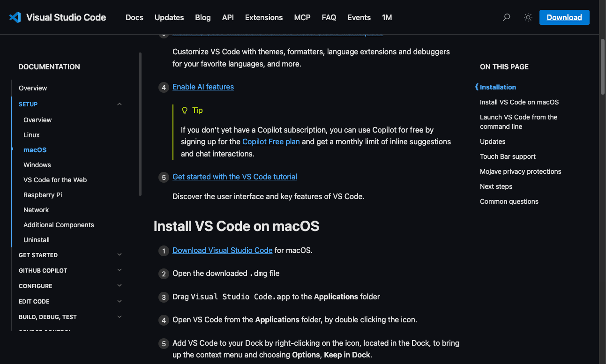Image resolution: width=606 pixels, height=364 pixels.
Task: Jump to Launch VS Code from command line
Action: (519, 122)
